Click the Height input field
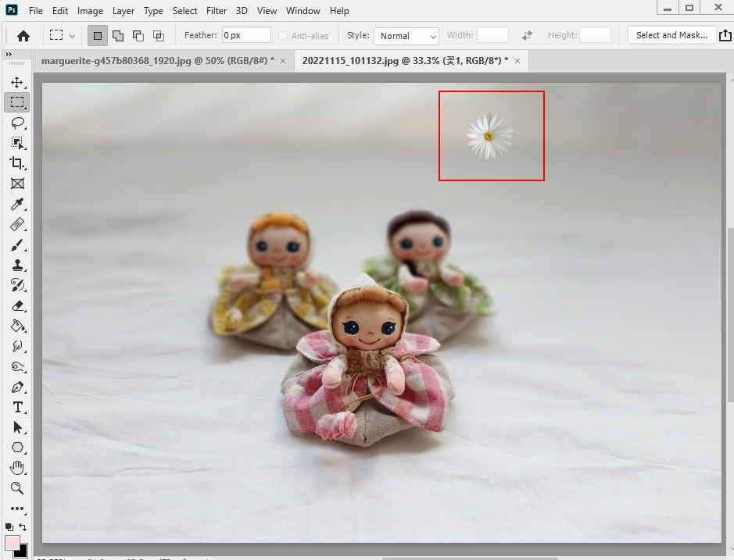Viewport: 734px width, 560px height. tap(595, 35)
